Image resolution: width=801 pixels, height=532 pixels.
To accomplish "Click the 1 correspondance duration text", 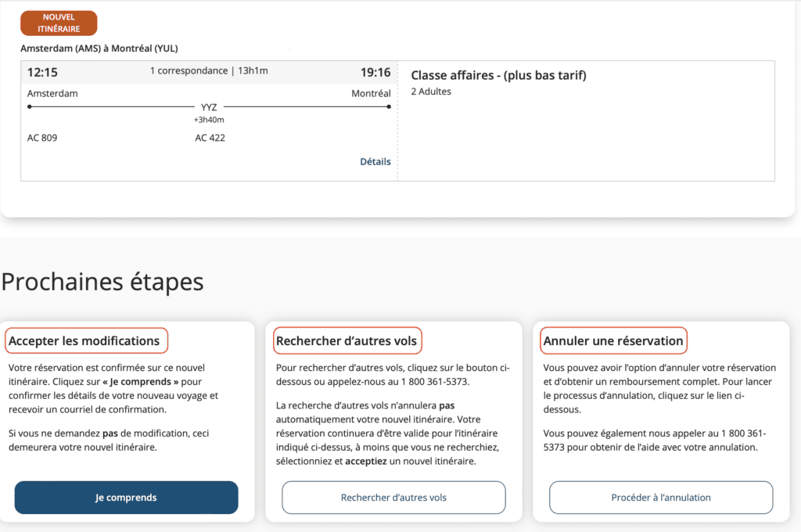I will pos(209,71).
